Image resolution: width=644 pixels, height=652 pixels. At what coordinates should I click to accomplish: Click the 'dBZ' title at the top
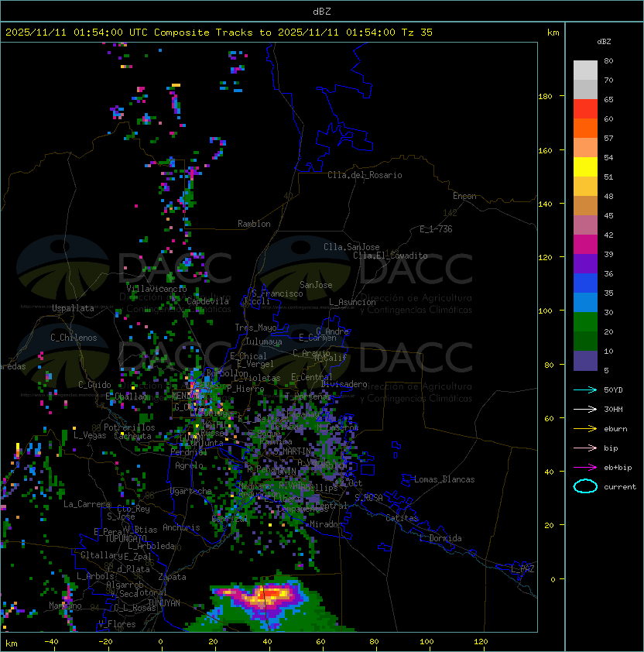coord(322,11)
